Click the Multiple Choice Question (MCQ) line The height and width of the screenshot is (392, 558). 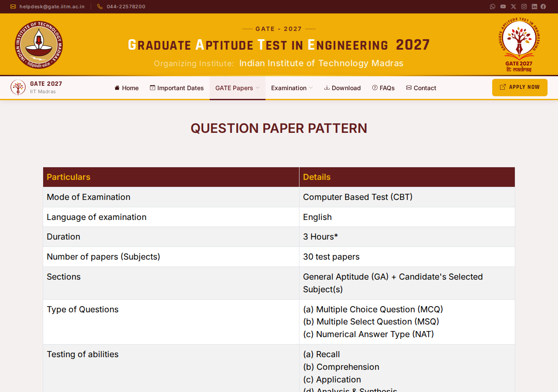tap(373, 310)
